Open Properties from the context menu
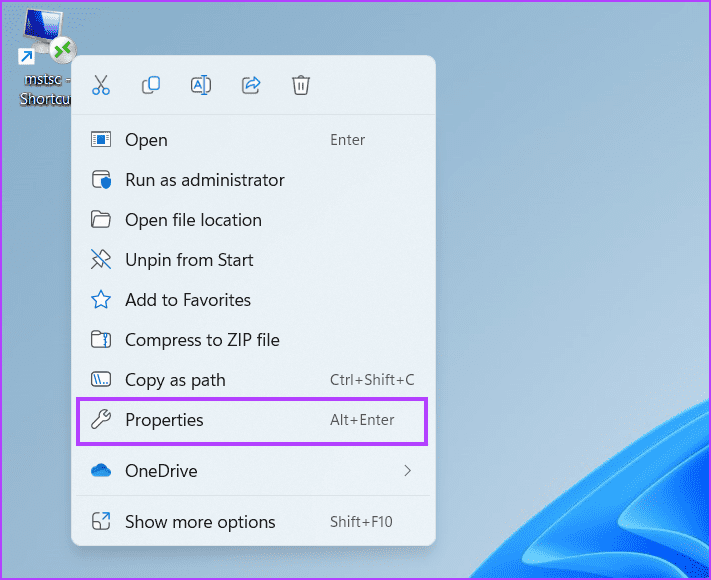 [x=252, y=420]
